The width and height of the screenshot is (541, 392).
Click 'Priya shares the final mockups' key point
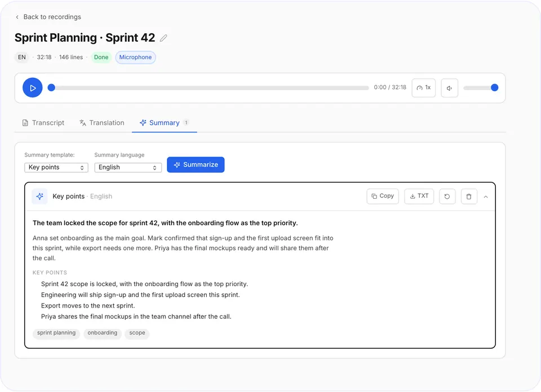(136, 317)
